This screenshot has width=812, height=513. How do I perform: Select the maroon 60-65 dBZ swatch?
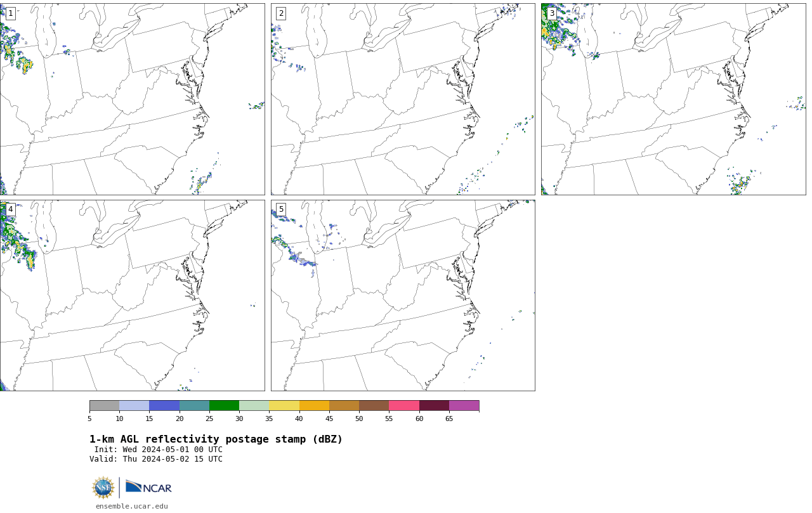click(x=434, y=406)
